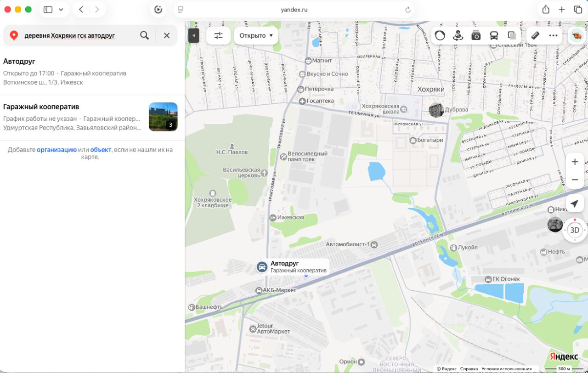This screenshot has height=373, width=588.
Task: Click the yandex.ru address bar
Action: (x=294, y=10)
